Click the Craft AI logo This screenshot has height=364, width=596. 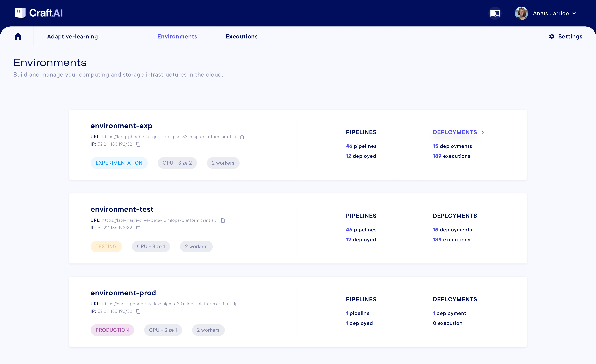pos(39,13)
